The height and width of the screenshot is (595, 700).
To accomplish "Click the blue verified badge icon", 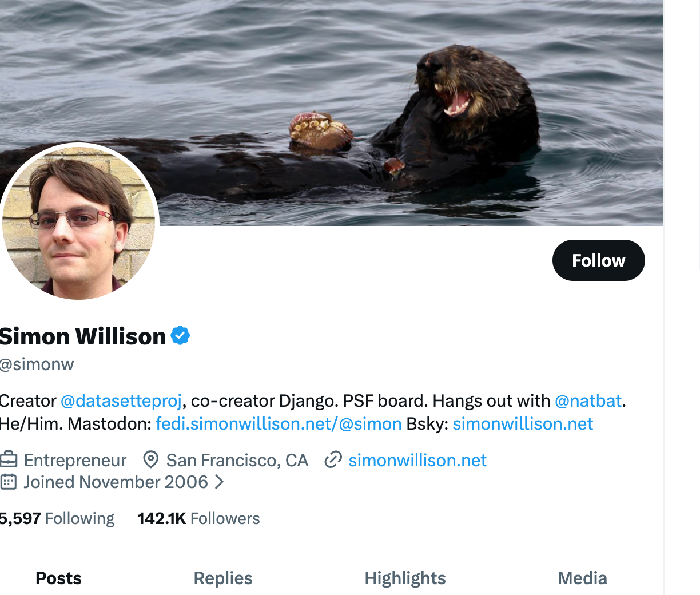I will 180,336.
